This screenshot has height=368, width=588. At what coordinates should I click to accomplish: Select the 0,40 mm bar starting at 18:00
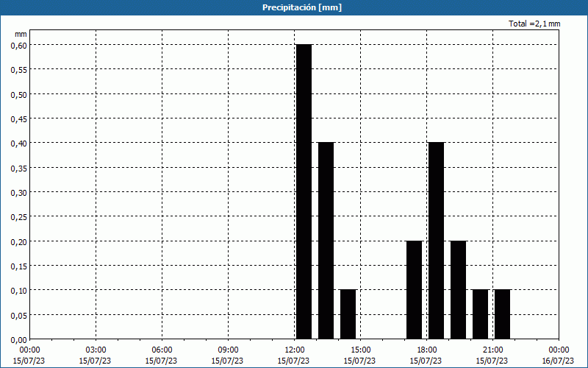coord(436,241)
